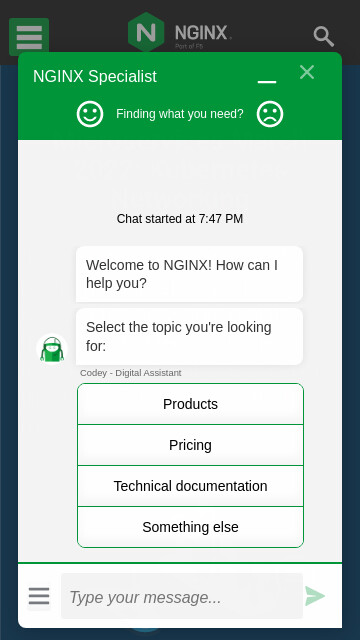Select Technical documentation option
The image size is (360, 640).
(x=190, y=486)
